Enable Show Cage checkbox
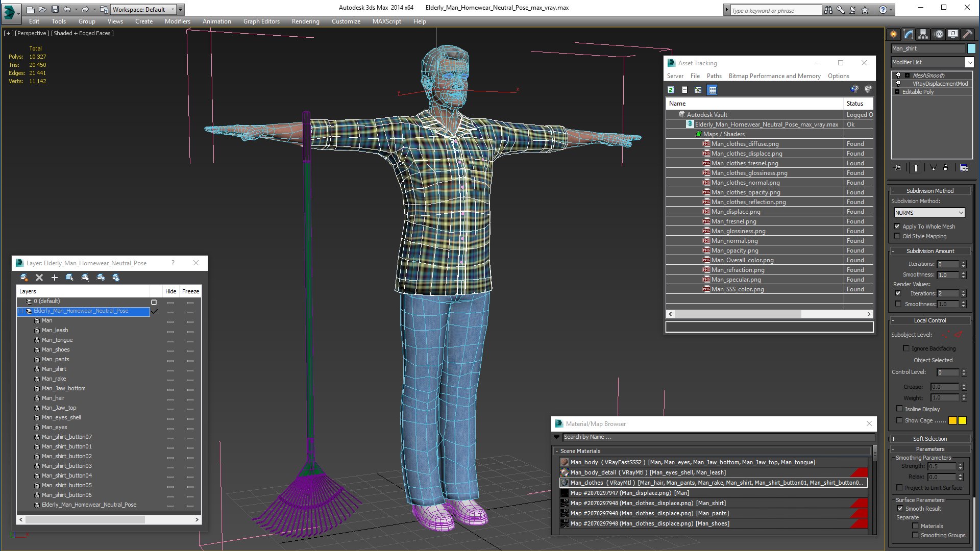Image resolution: width=980 pixels, height=551 pixels. (899, 420)
